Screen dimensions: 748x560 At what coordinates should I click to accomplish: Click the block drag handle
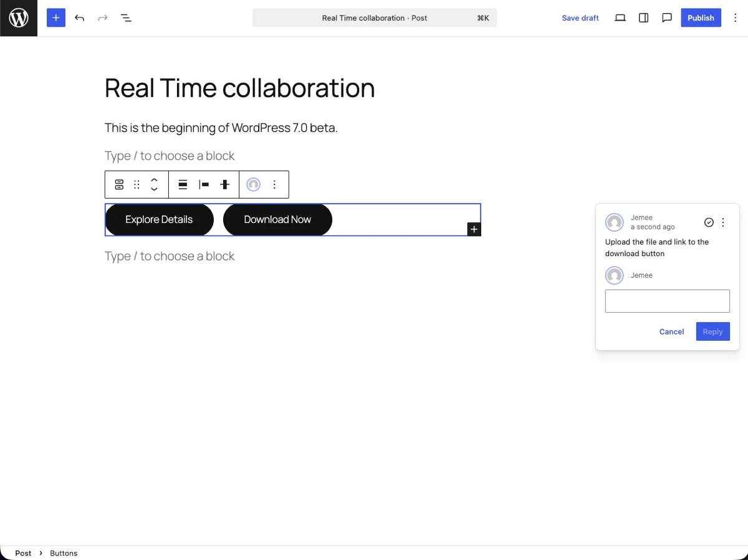tap(137, 184)
